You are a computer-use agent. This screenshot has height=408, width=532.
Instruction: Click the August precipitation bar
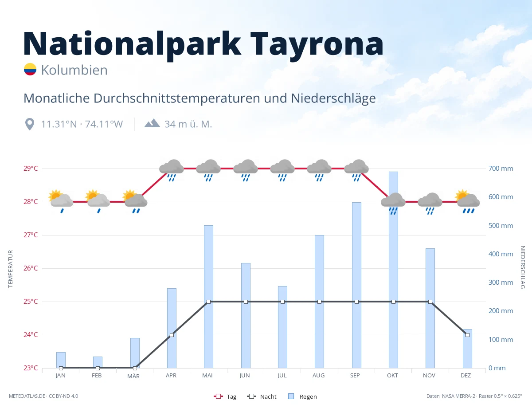point(319,302)
